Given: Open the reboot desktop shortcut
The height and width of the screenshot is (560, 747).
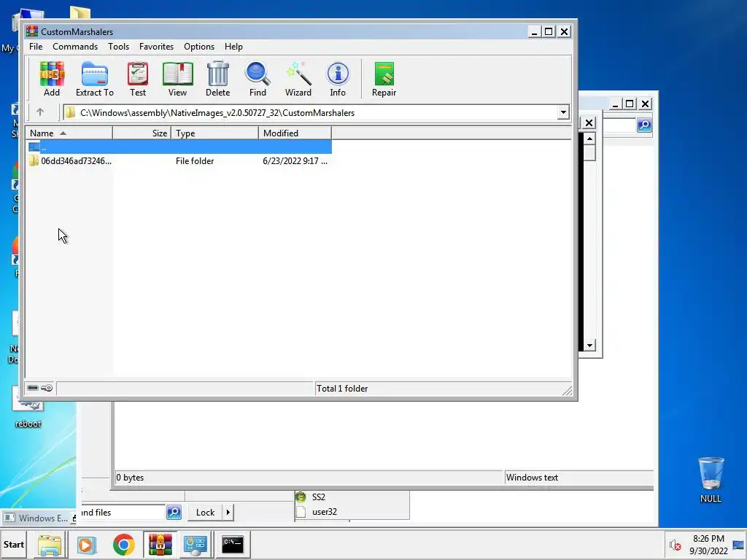Looking at the screenshot, I should pos(28,408).
